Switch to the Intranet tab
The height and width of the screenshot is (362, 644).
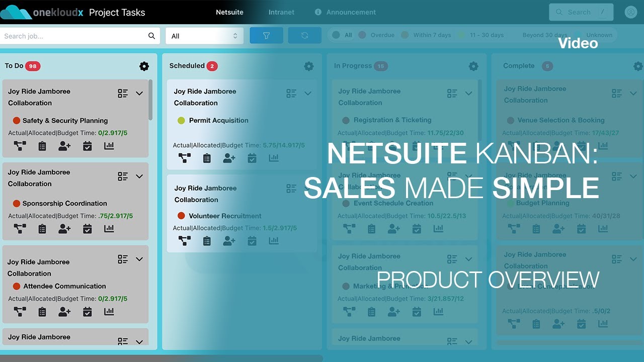click(281, 12)
